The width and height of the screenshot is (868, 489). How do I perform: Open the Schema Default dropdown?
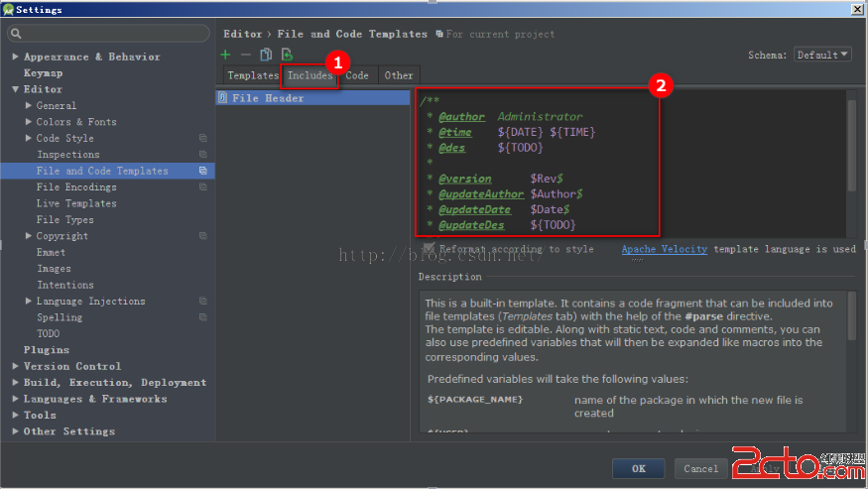[x=822, y=55]
